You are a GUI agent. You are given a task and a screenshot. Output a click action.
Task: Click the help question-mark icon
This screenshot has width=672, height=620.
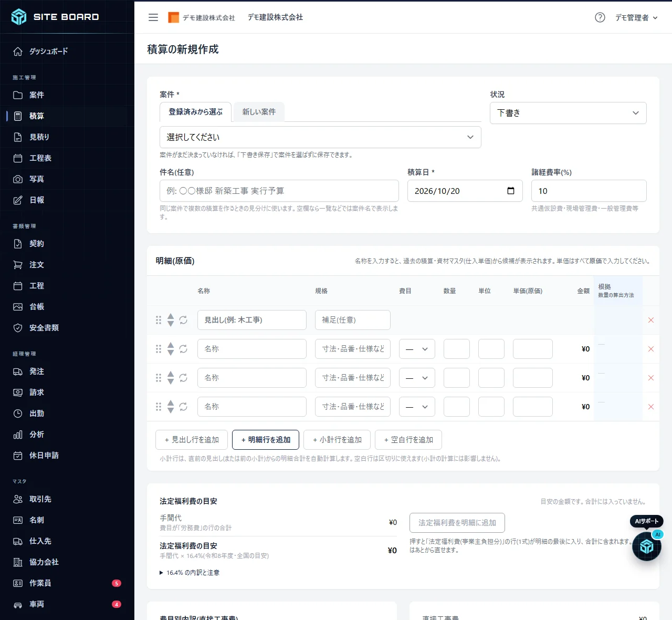click(600, 17)
